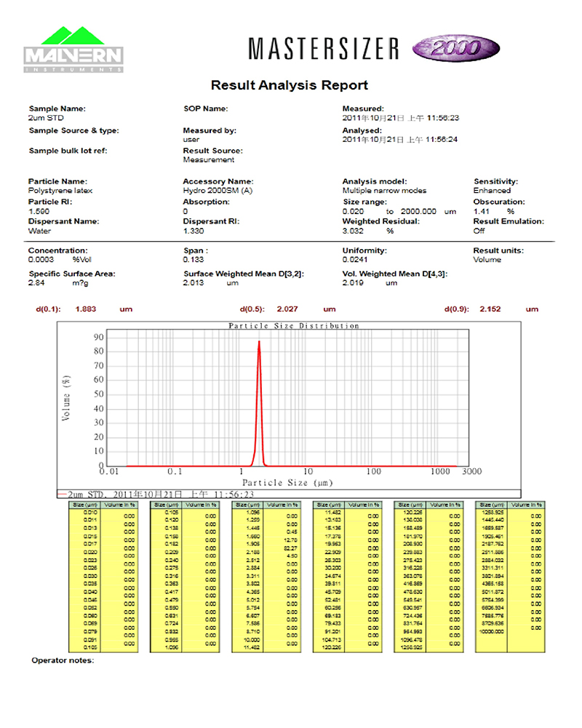Viewport: 582px width, 728px height.
Task: Click the purple 2000 oval badge
Action: click(x=455, y=48)
